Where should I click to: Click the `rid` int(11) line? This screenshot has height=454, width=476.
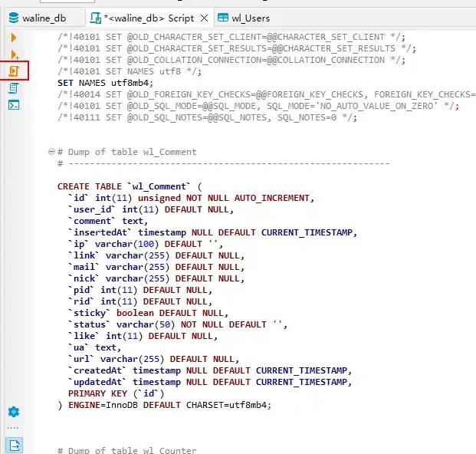click(140, 301)
